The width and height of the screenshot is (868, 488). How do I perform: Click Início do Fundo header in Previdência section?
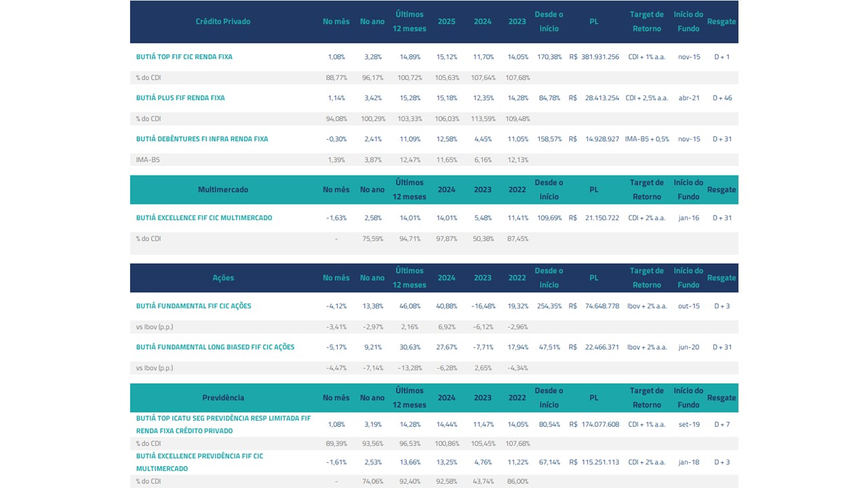pyautogui.click(x=688, y=398)
